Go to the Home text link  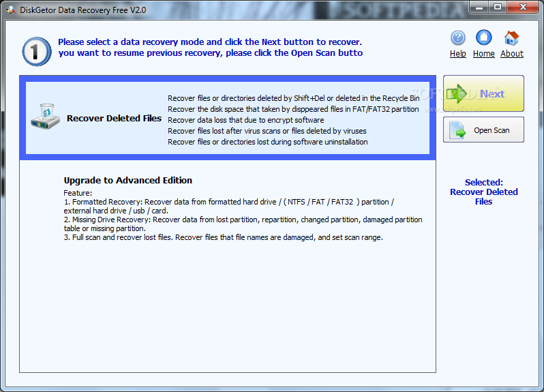pyautogui.click(x=484, y=54)
